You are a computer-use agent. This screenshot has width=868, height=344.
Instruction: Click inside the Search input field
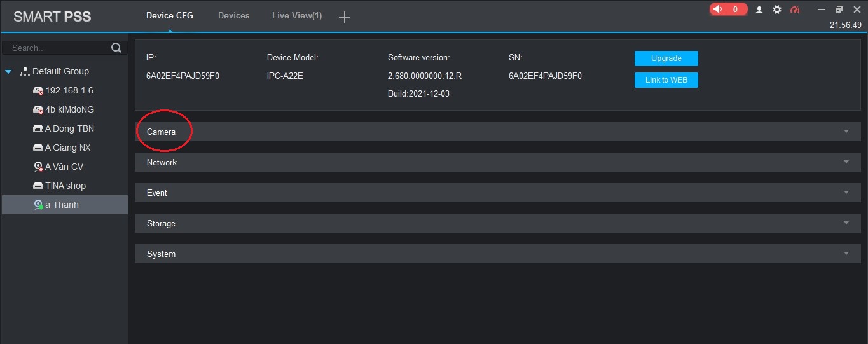coord(57,48)
